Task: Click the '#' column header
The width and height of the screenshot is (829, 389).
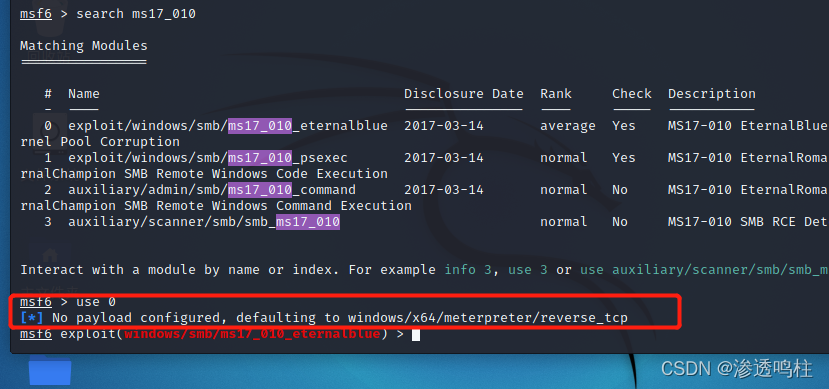Action: [x=48, y=94]
